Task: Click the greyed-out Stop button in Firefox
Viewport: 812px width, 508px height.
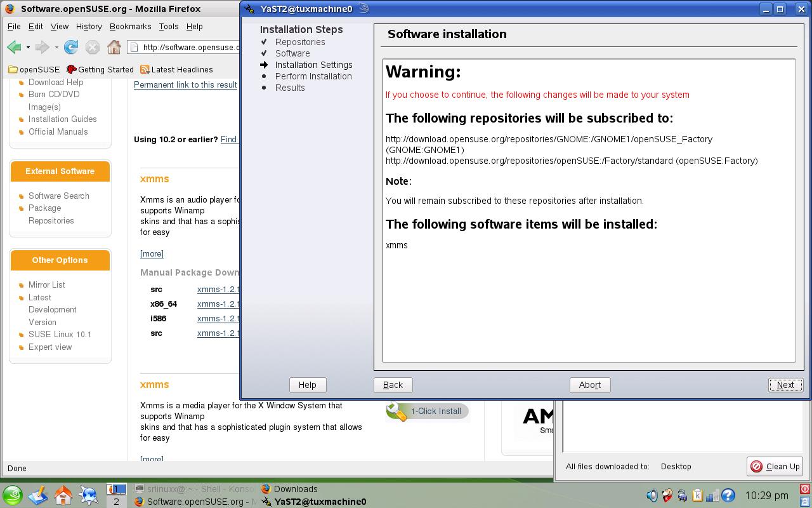Action: click(93, 47)
